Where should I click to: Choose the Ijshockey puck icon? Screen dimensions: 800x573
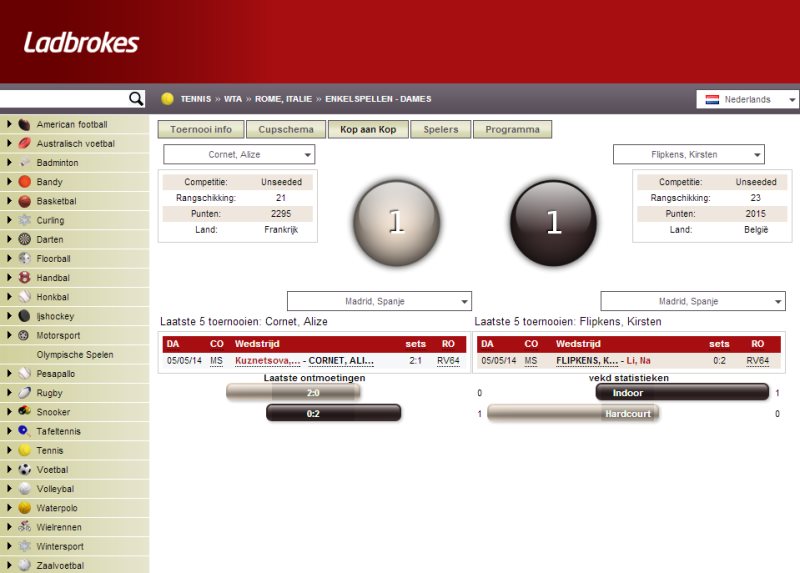[24, 316]
